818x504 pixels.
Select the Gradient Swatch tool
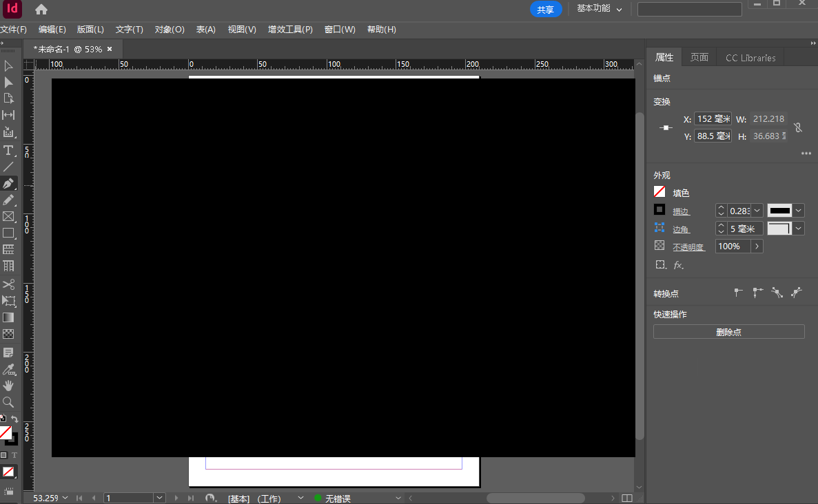[x=8, y=317]
